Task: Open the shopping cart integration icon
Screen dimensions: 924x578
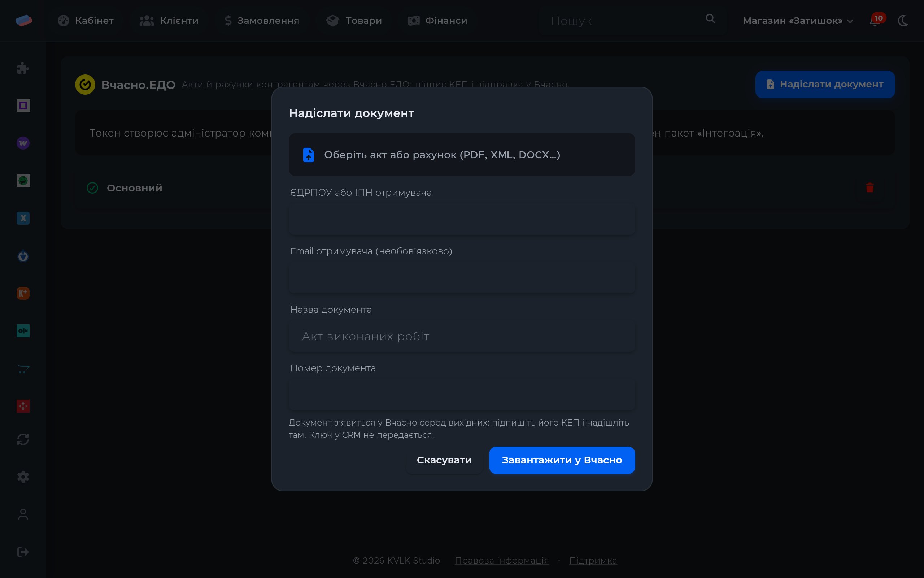Action: 23,368
